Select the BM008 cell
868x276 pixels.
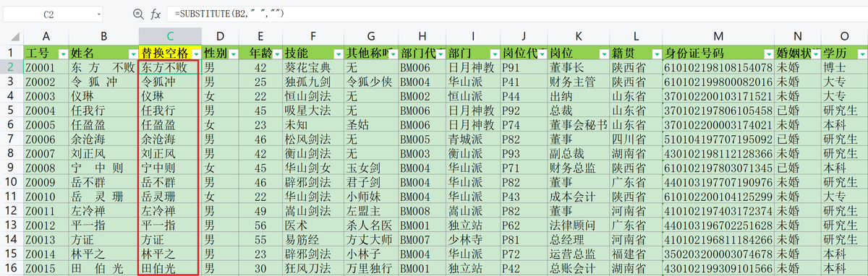click(x=422, y=211)
